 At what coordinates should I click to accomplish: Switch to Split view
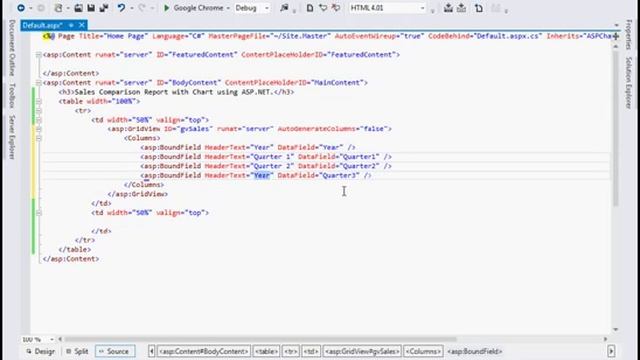(77, 351)
